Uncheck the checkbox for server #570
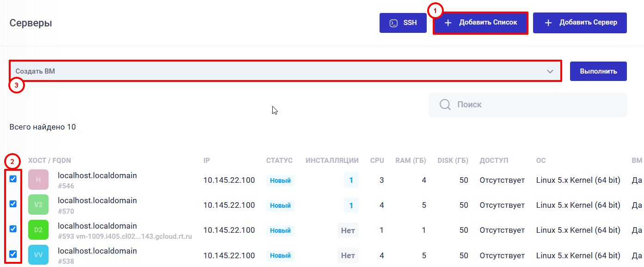Screen dimensions: 644x267 13,204
